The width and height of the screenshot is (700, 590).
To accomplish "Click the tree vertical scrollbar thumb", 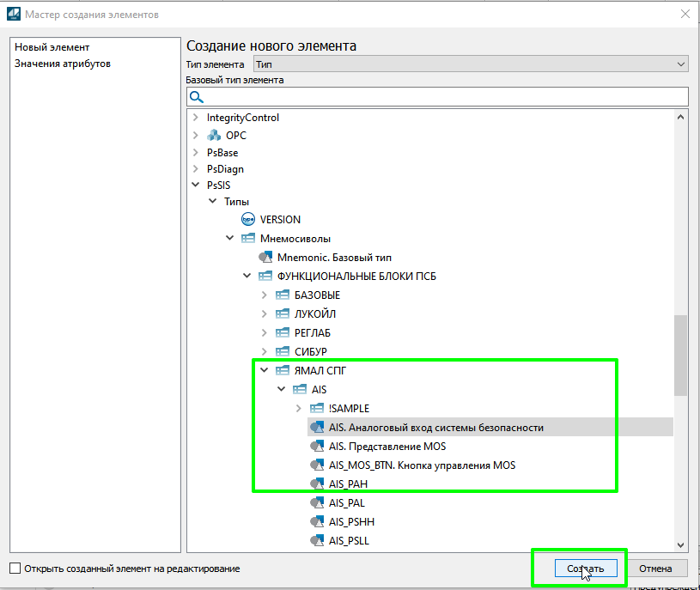I will coord(680,356).
